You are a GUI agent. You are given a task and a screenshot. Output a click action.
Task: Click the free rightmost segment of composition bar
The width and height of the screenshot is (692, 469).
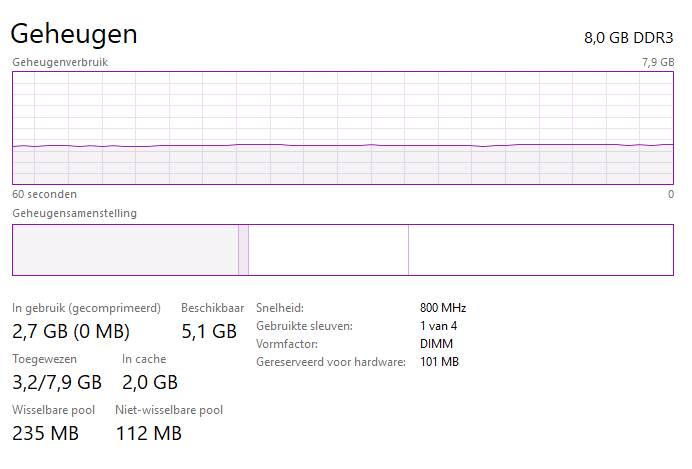click(x=540, y=249)
